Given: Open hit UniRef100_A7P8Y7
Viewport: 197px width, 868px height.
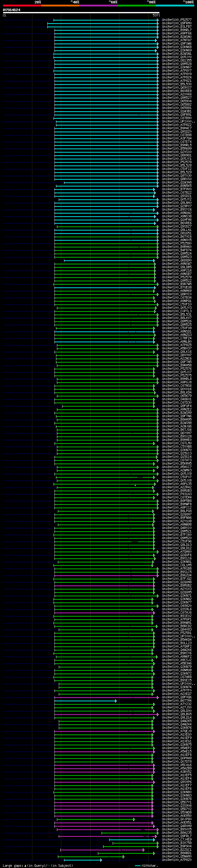Looking at the screenshot, I should pyautogui.click(x=176, y=71).
